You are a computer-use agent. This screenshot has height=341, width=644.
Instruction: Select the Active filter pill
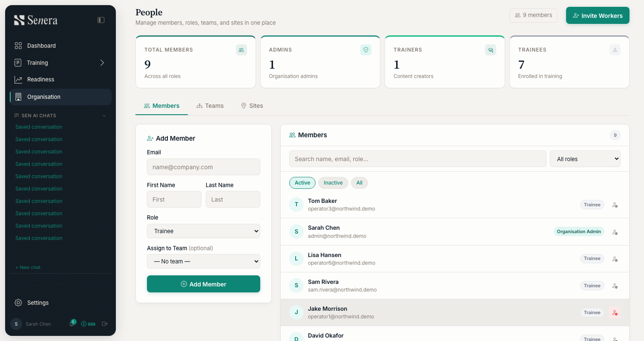302,183
